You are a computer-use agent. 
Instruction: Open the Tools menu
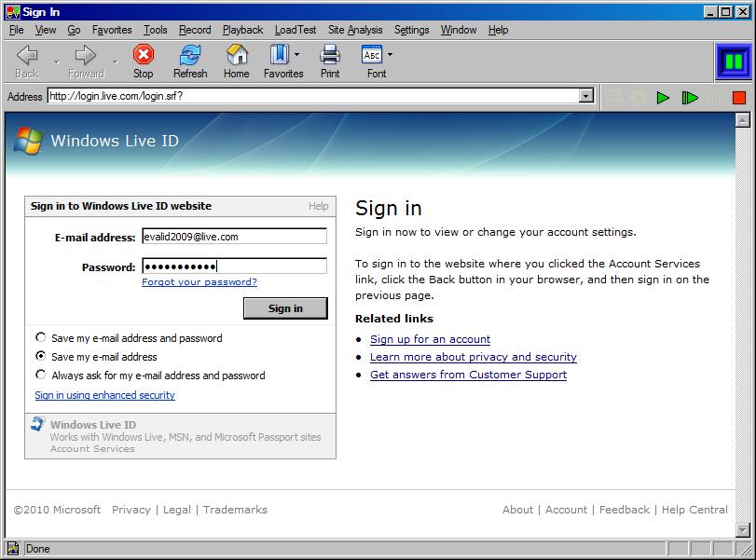coord(156,30)
